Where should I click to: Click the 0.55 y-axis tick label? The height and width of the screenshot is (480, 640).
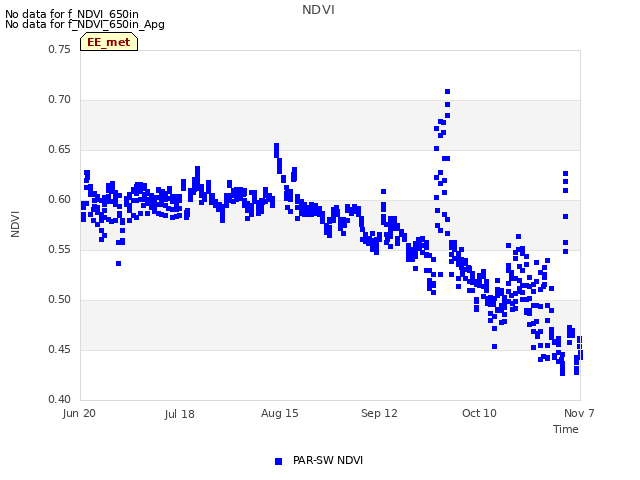point(60,249)
